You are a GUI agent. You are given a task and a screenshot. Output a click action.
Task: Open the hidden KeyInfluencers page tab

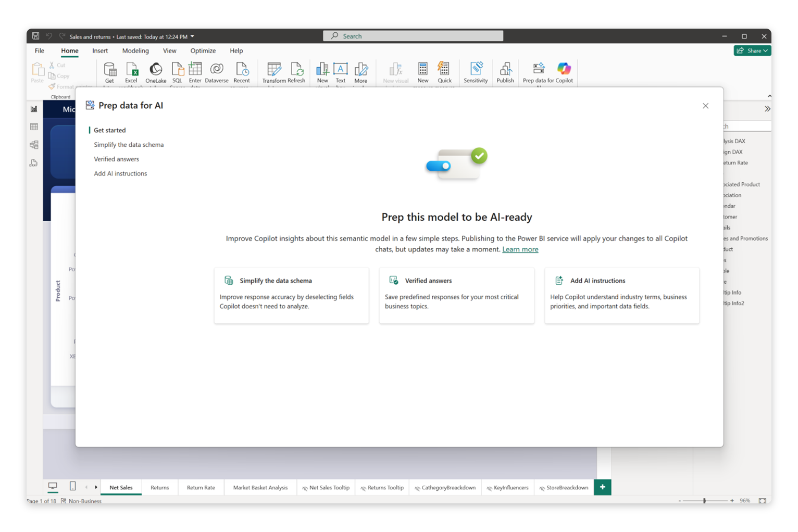(x=508, y=488)
